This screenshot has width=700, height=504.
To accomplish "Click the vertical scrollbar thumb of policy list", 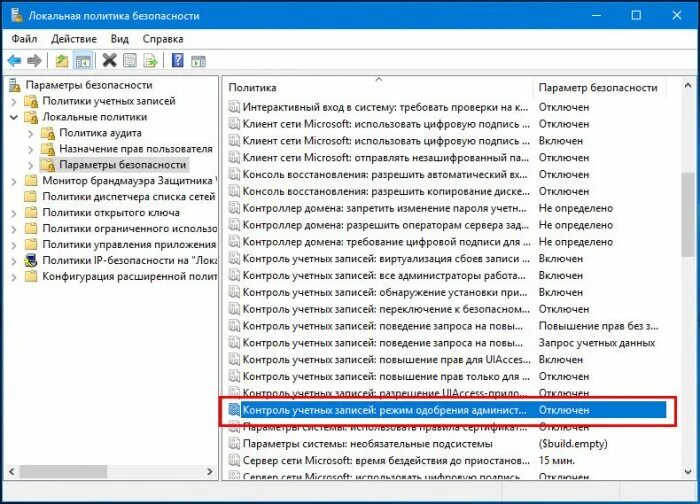I will click(x=688, y=215).
